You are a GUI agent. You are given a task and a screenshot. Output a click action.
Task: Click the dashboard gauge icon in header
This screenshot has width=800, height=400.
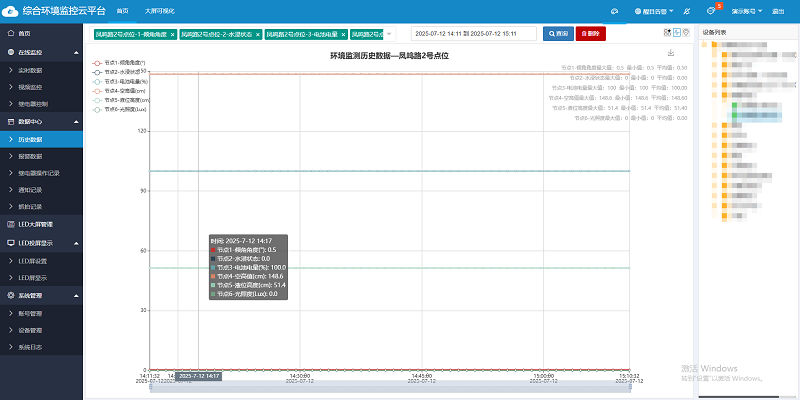pos(615,10)
